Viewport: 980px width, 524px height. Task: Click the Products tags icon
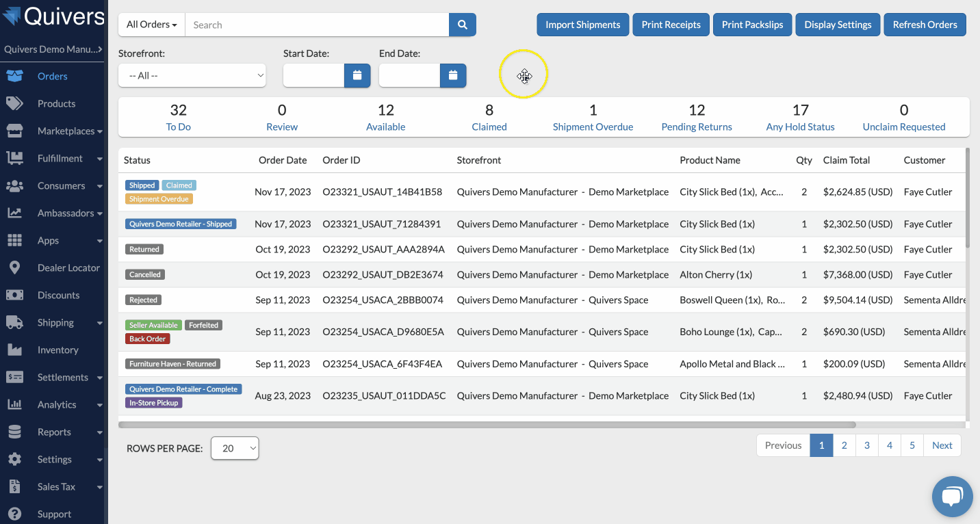pyautogui.click(x=14, y=103)
